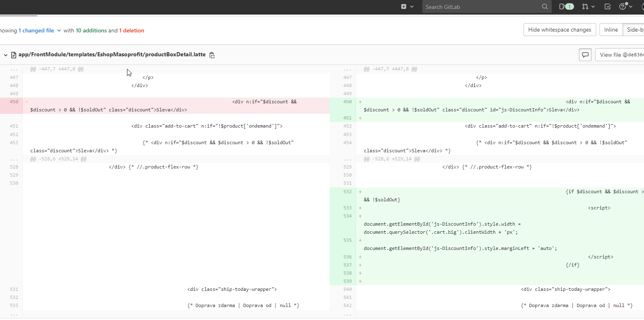Click Hide whitespace changes button

(559, 30)
